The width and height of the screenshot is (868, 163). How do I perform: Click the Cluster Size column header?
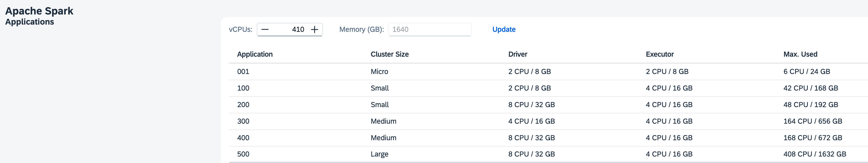390,54
